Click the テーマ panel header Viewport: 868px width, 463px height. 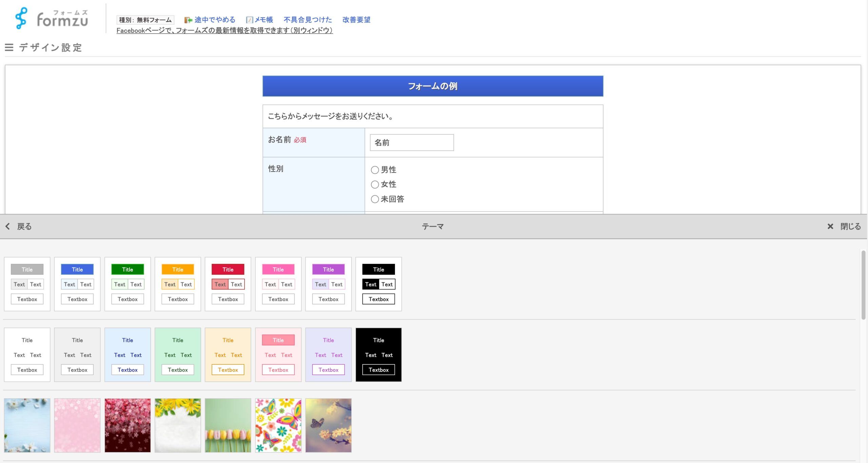click(x=433, y=227)
